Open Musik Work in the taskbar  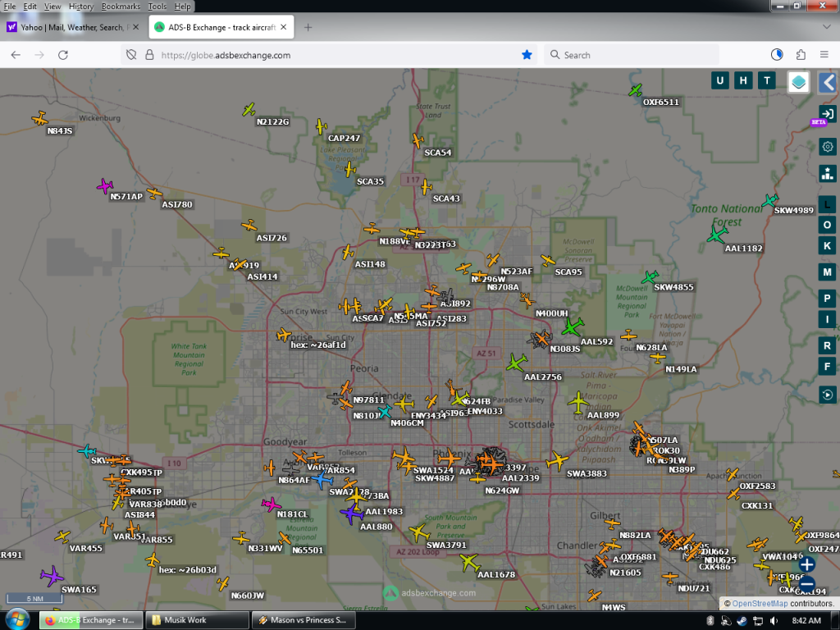pyautogui.click(x=198, y=620)
